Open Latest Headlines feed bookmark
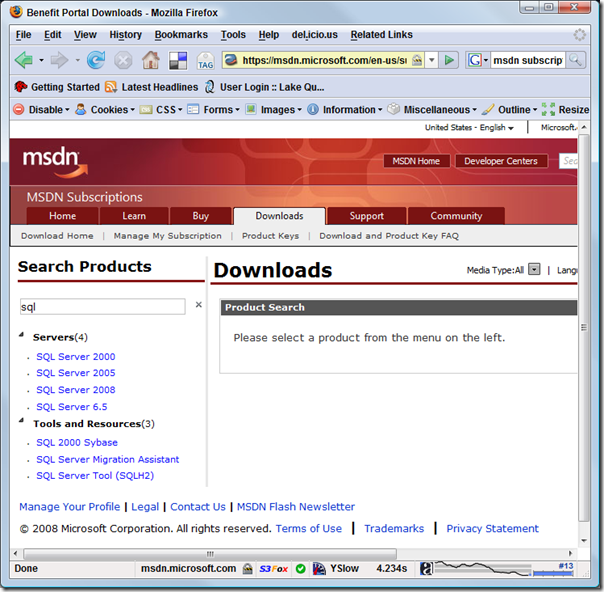Viewport: 604px width, 592px height. tap(152, 87)
